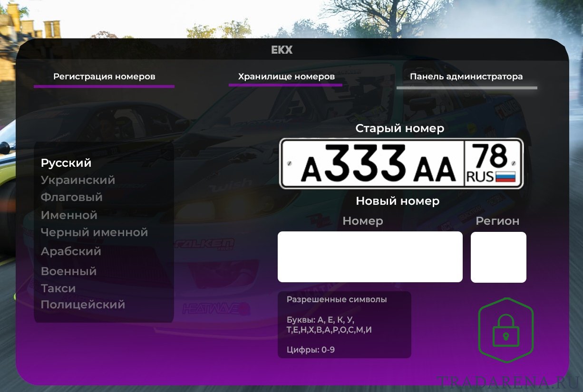Click the Цифры: 0-9 line
Viewport: 583px width, 392px height.
coord(311,350)
